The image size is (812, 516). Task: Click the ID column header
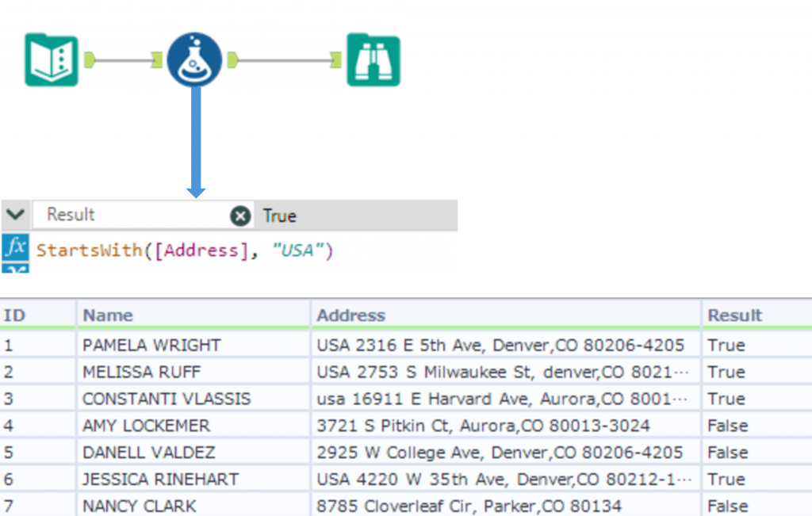tap(15, 315)
